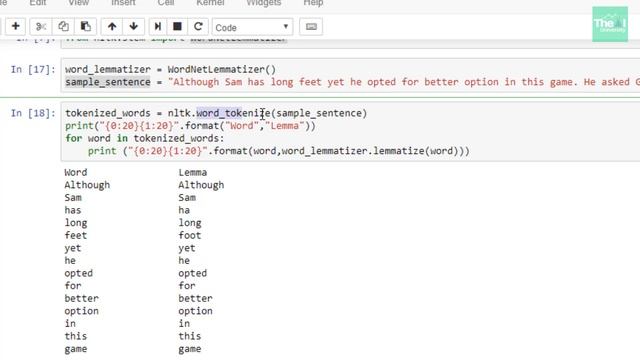Image resolution: width=640 pixels, height=360 pixels.
Task: Cut selected cells with scissors icon
Action: 41,27
